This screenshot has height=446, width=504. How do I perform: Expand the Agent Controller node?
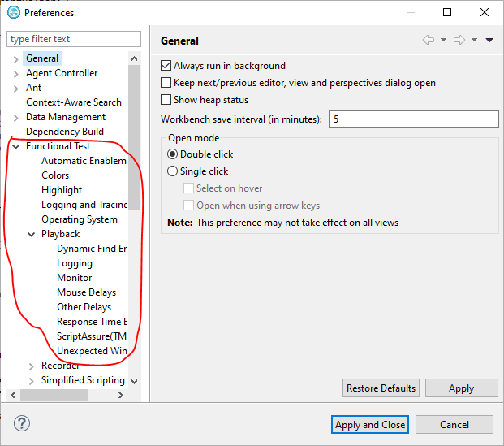tap(16, 73)
